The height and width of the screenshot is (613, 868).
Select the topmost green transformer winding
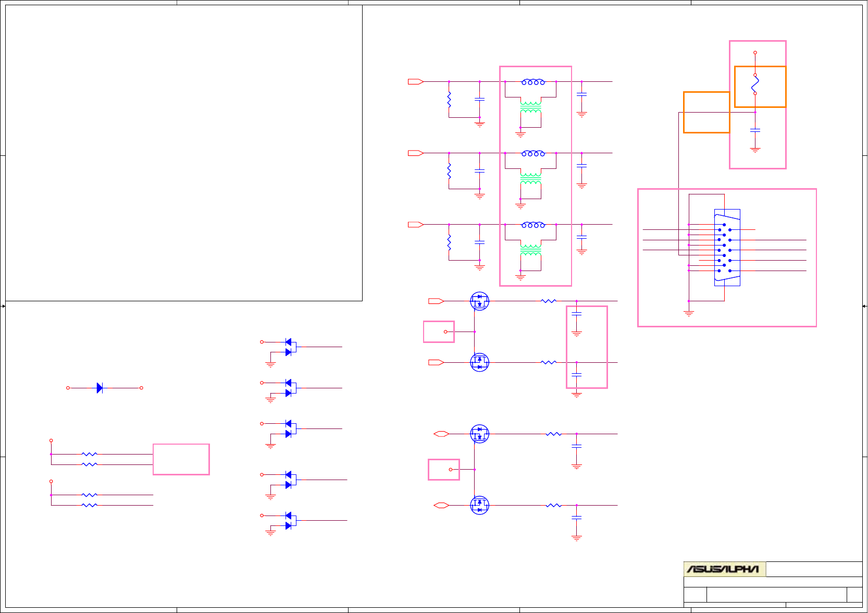(530, 107)
